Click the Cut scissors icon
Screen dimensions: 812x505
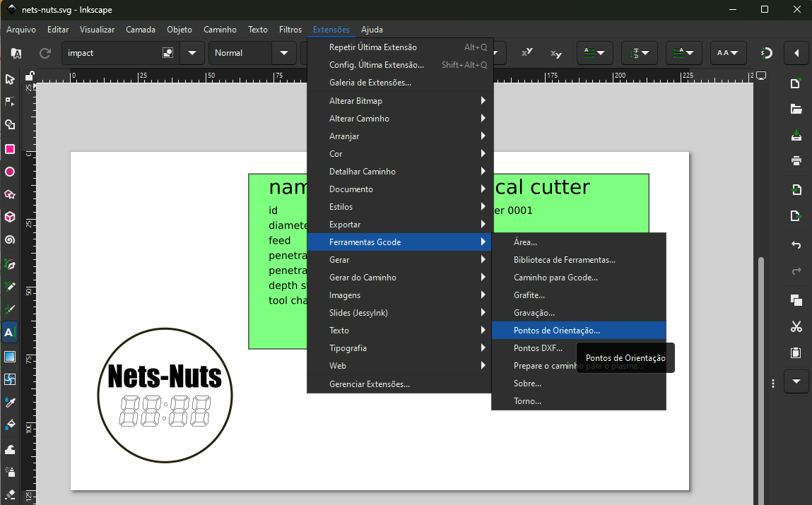point(796,326)
